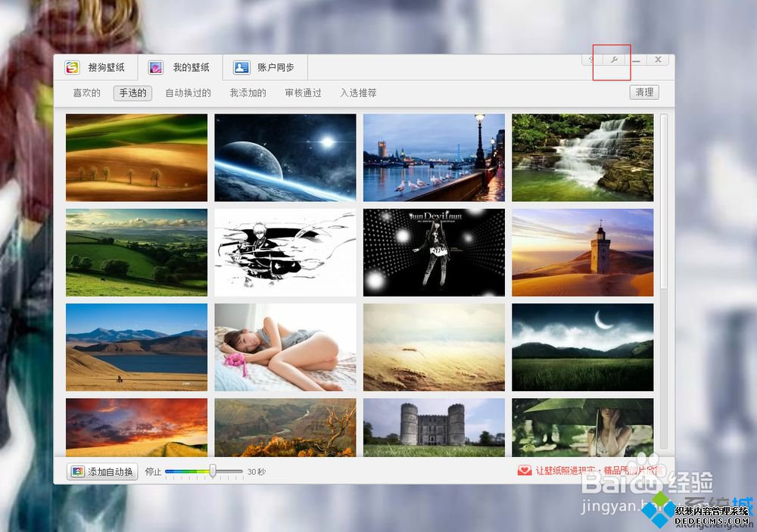Select the sleeping girl wallpaper
Image resolution: width=757 pixels, height=532 pixels.
click(285, 347)
